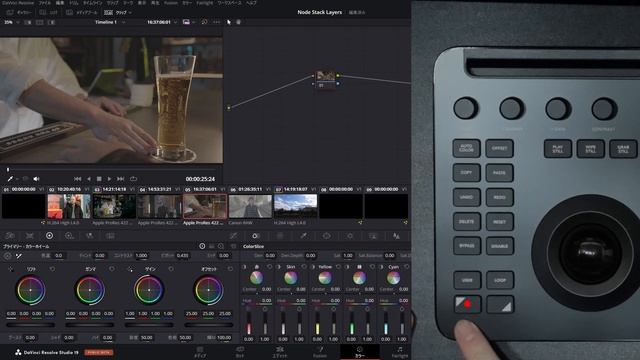Open the Blur palette icon
This screenshot has height=360, width=640.
tap(396, 236)
